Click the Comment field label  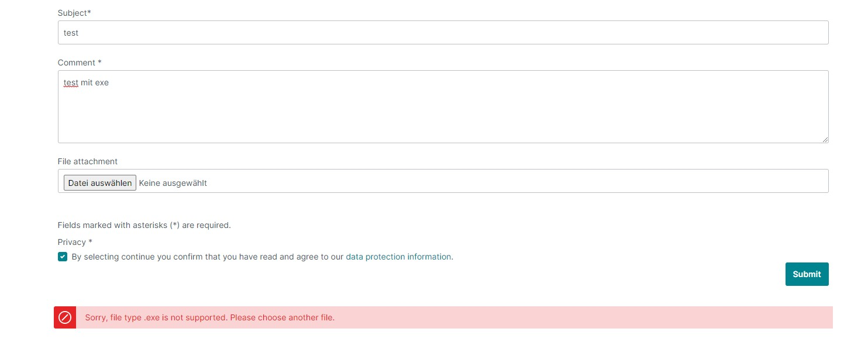(78, 63)
